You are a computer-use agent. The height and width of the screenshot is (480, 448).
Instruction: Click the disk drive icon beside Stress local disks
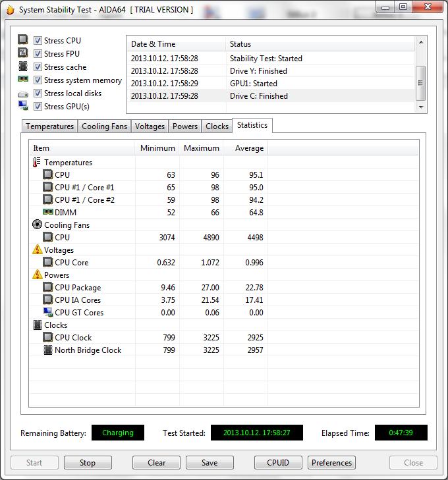point(22,94)
